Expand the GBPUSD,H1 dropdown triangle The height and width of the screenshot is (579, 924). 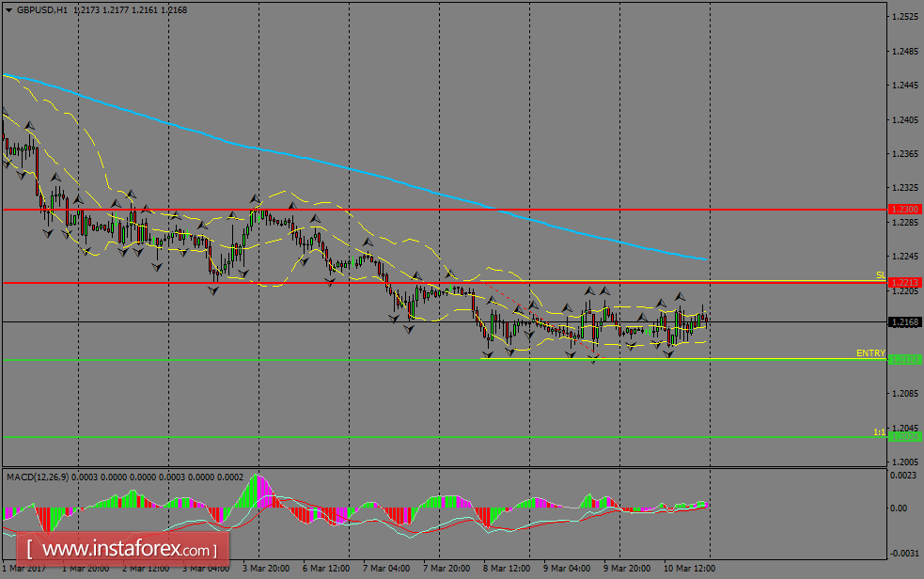pos(9,9)
